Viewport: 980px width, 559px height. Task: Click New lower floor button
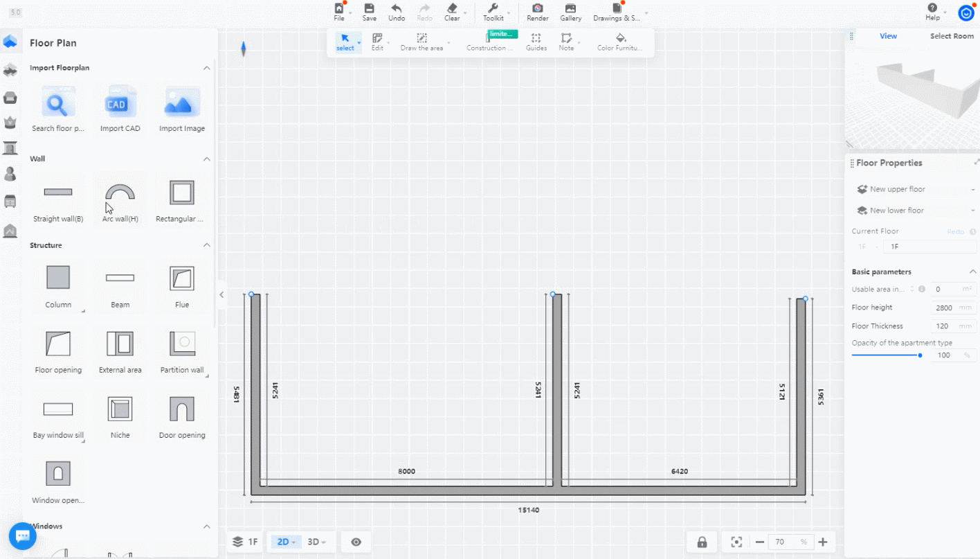[896, 211]
